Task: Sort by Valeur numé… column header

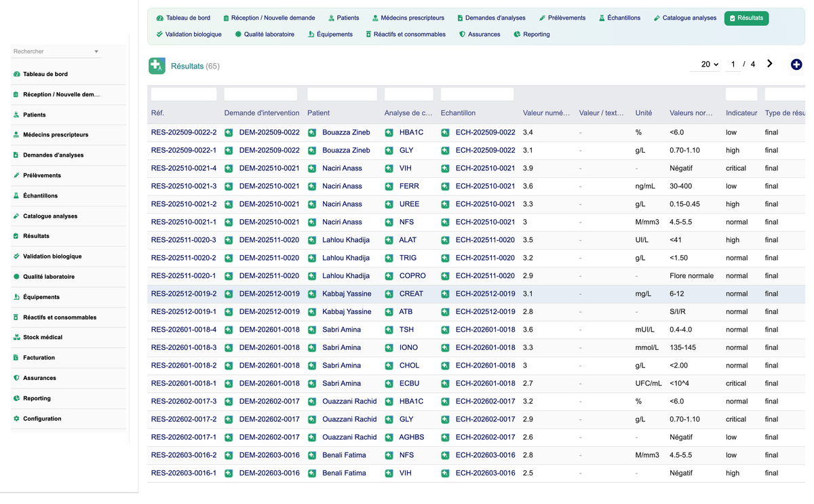Action: [546, 113]
